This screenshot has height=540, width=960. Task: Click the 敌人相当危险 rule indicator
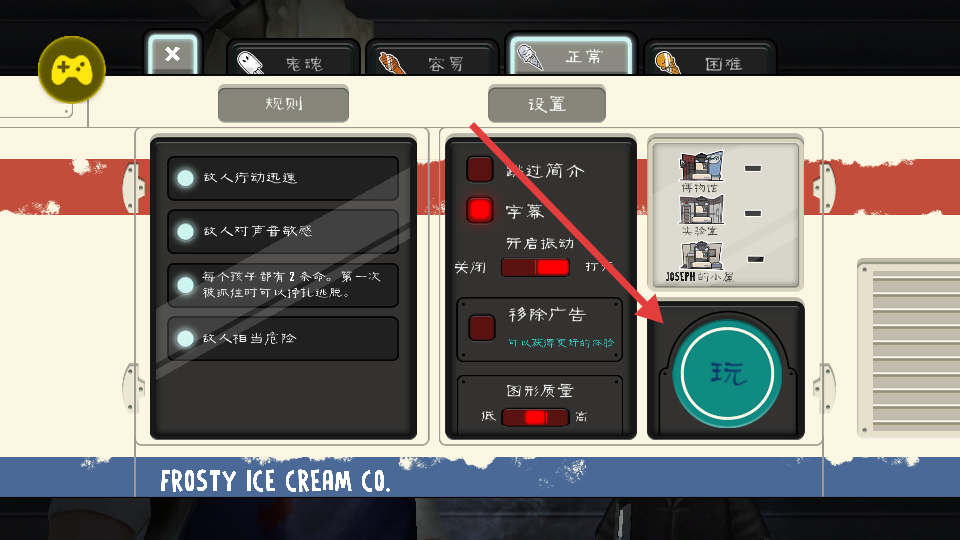(185, 338)
